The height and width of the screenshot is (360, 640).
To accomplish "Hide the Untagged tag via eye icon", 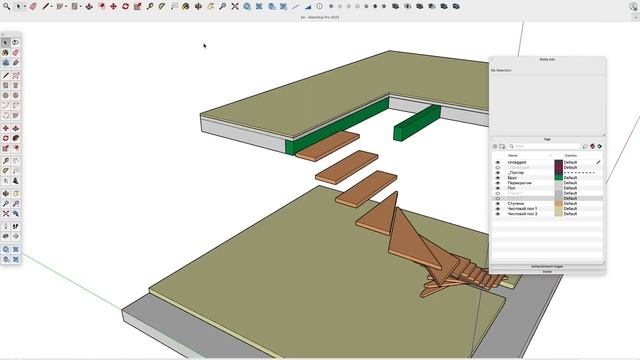I will (498, 162).
